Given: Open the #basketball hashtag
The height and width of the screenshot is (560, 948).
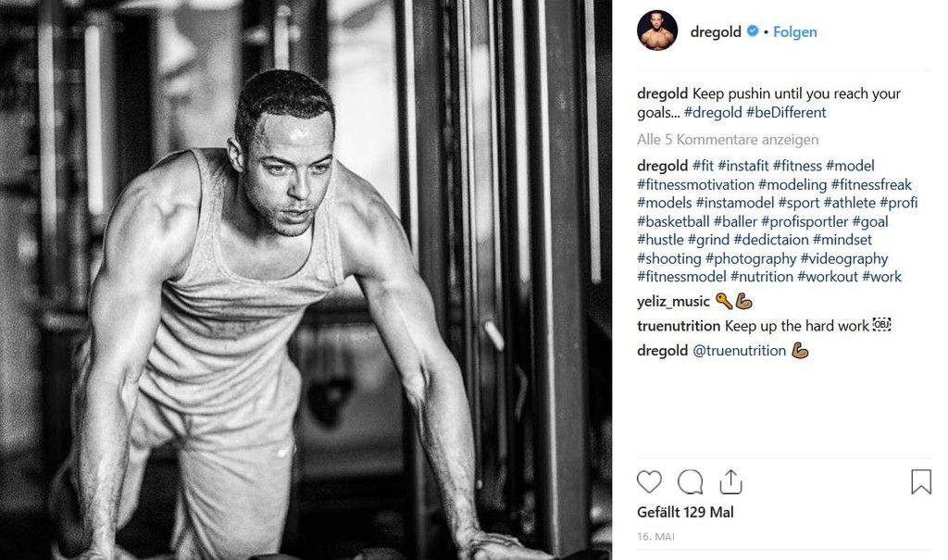Looking at the screenshot, I should [674, 221].
